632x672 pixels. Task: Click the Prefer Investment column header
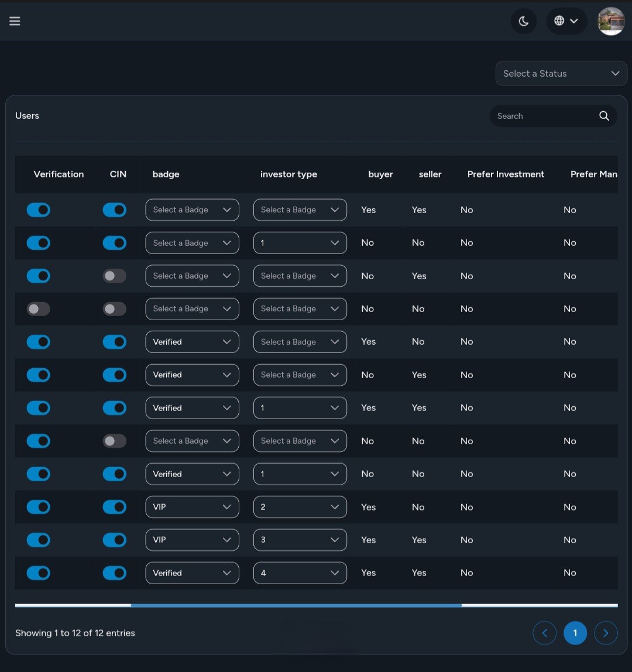(506, 174)
